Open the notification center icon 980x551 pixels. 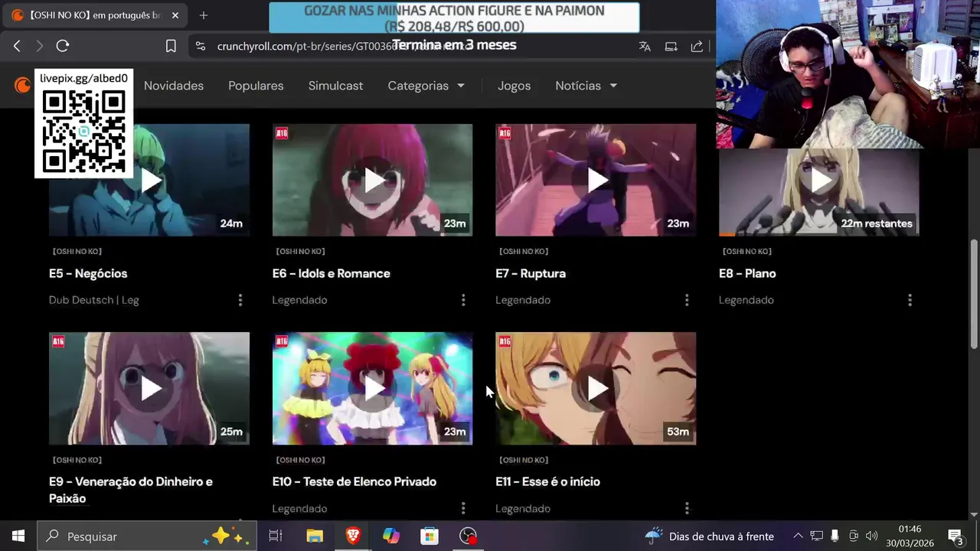[x=955, y=536]
